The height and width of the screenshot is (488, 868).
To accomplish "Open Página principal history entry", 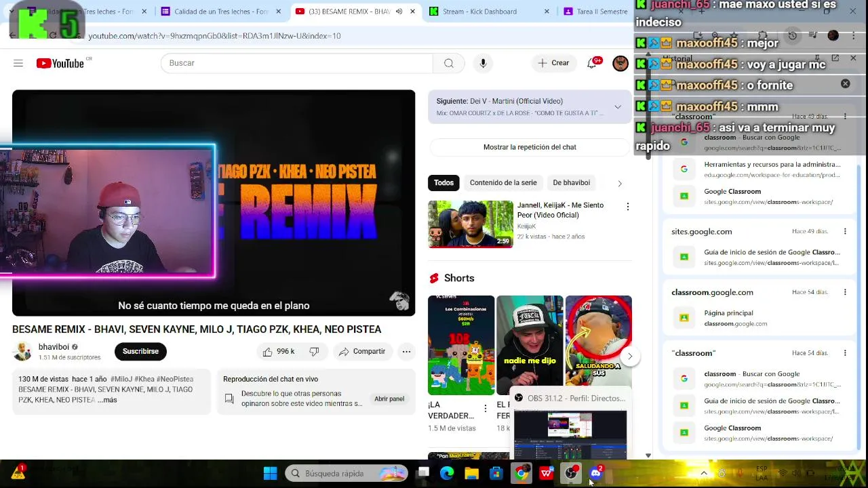I will click(759, 318).
